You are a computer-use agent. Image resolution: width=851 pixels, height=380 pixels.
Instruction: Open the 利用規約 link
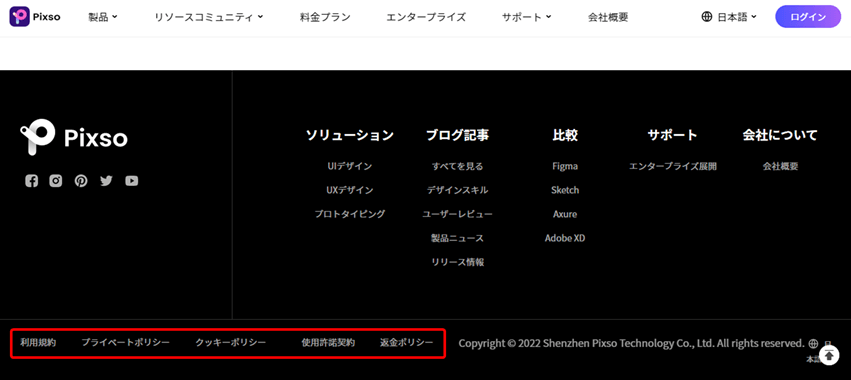click(x=38, y=343)
